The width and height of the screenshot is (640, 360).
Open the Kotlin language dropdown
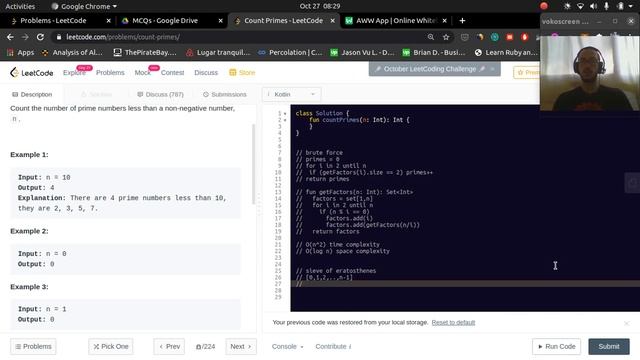[291, 94]
